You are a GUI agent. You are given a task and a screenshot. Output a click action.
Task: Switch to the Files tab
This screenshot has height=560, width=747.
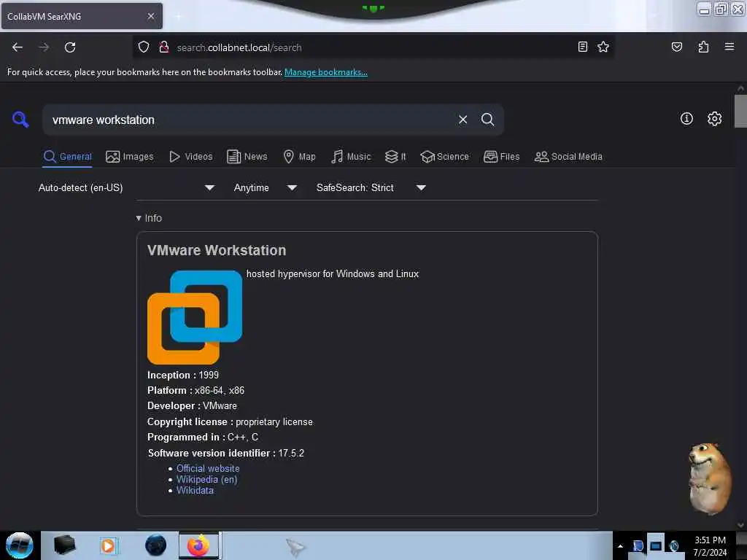(x=502, y=157)
